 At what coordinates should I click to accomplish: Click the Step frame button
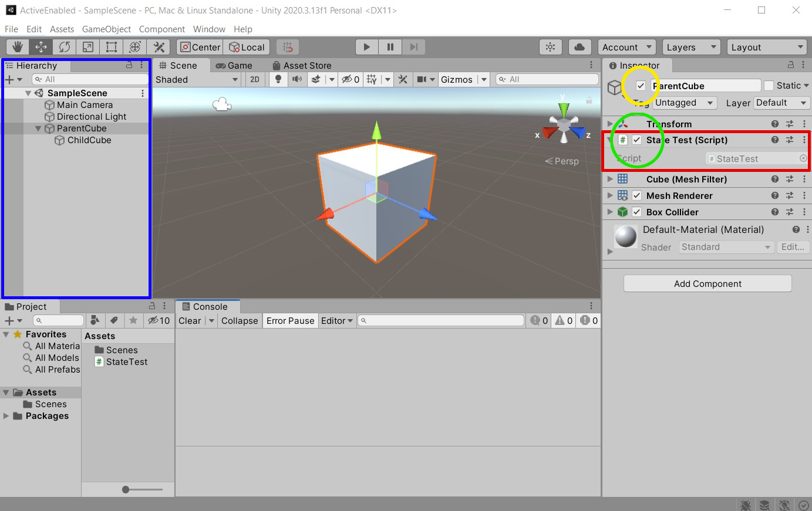(x=413, y=47)
